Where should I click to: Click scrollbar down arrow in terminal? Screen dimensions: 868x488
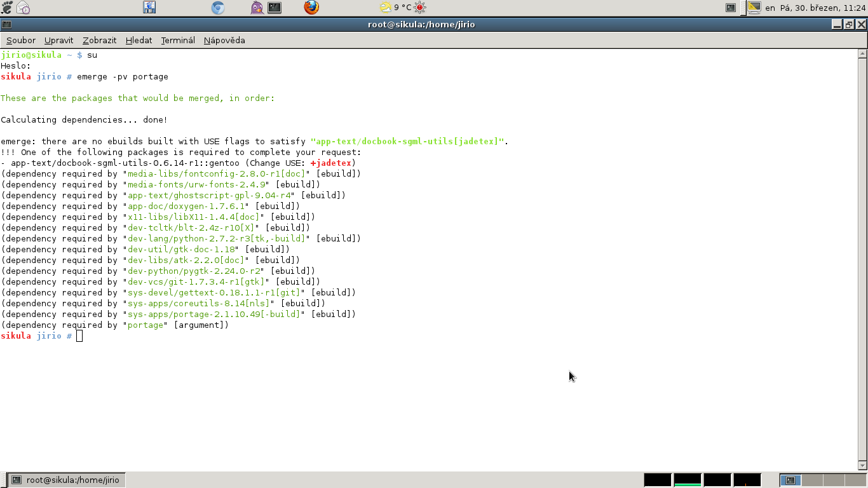[862, 466]
